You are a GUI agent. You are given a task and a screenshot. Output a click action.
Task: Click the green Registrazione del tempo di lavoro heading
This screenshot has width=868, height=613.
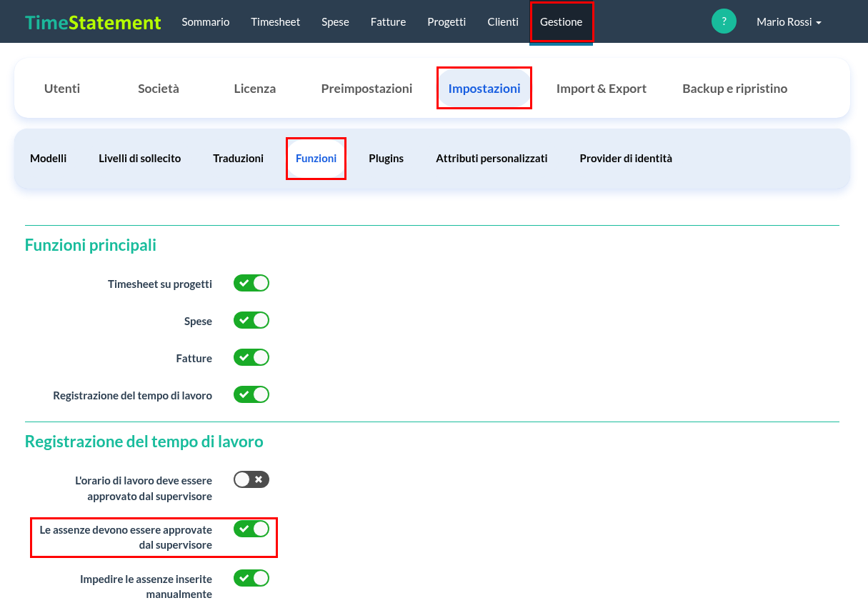click(144, 442)
